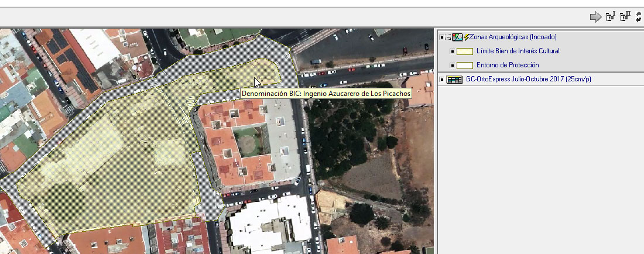644x254 pixels.
Task: Select Límite Bien de Interés Cultural entry
Action: [518, 52]
